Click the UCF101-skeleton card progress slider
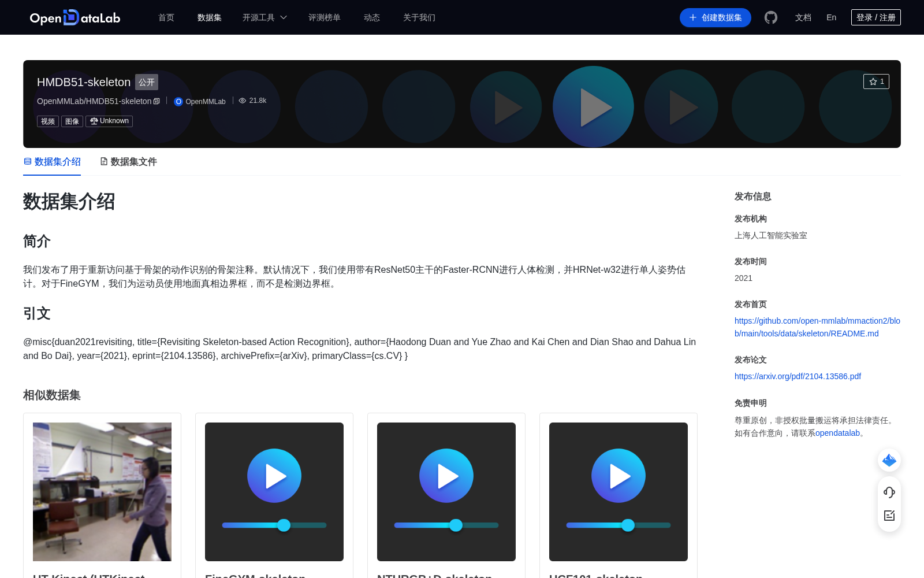Screen dimensions: 924x578 [619, 525]
